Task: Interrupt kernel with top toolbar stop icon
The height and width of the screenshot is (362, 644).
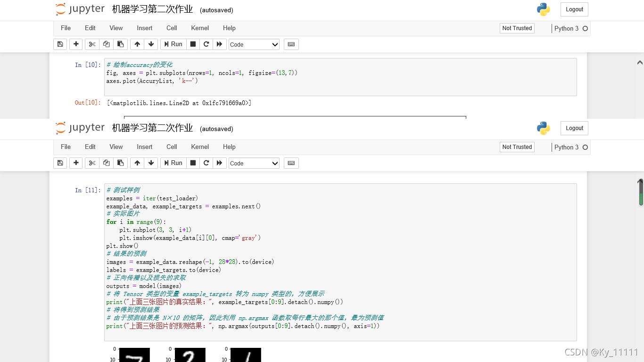Action: (193, 44)
